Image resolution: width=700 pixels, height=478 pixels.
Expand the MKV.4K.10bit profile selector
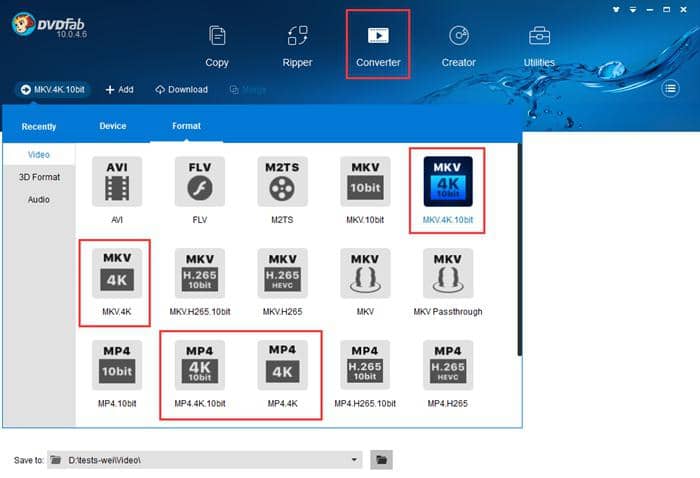click(x=53, y=89)
